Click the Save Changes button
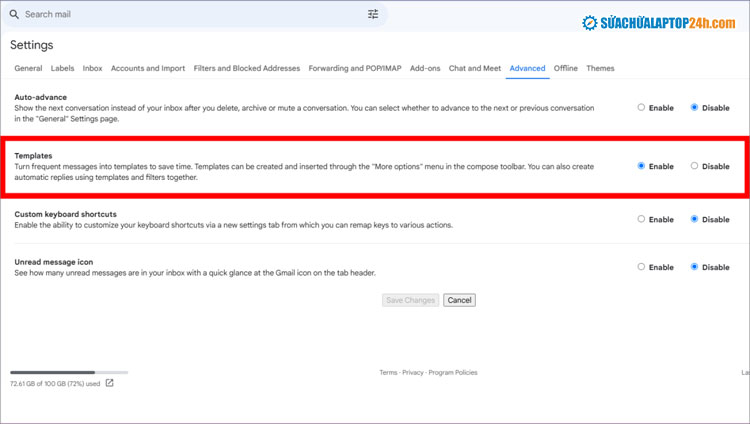This screenshot has height=425, width=750. pyautogui.click(x=410, y=300)
